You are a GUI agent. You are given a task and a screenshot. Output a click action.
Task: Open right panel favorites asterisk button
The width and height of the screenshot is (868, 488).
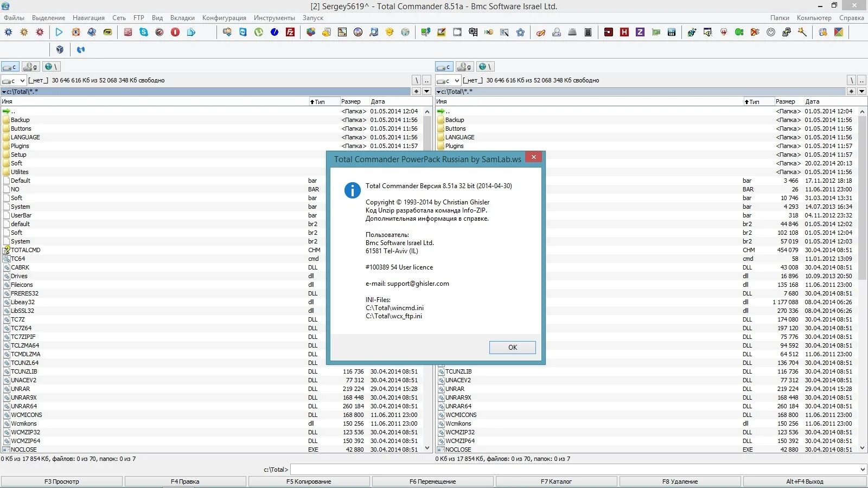(851, 92)
